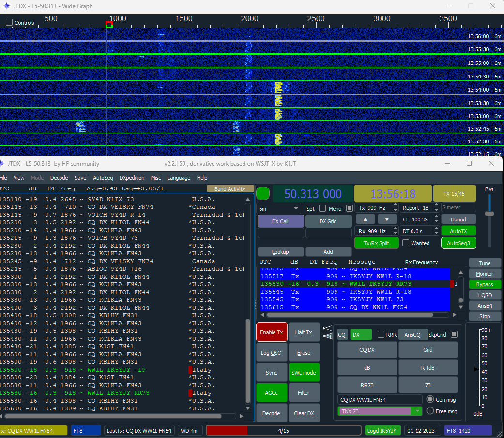The width and height of the screenshot is (504, 438).
Task: Click the signal level meter scale
Action: 483,368
